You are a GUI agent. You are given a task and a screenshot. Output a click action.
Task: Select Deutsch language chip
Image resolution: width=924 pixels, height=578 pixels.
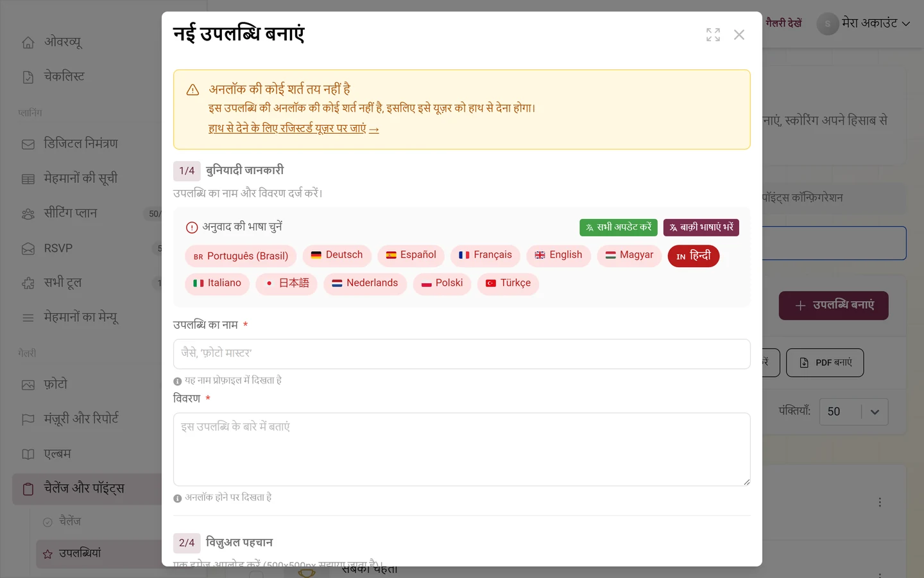[337, 256]
